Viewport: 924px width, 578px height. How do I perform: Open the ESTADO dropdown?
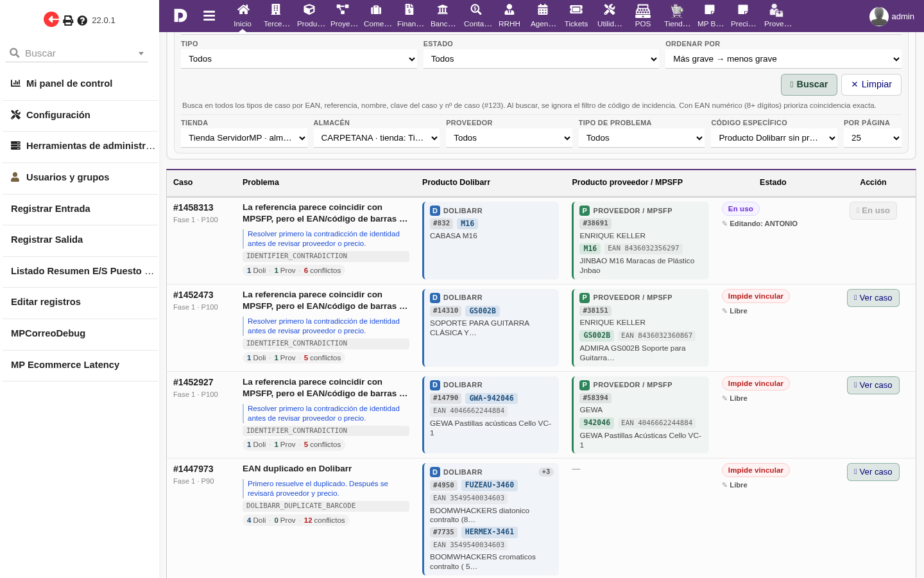(x=542, y=59)
